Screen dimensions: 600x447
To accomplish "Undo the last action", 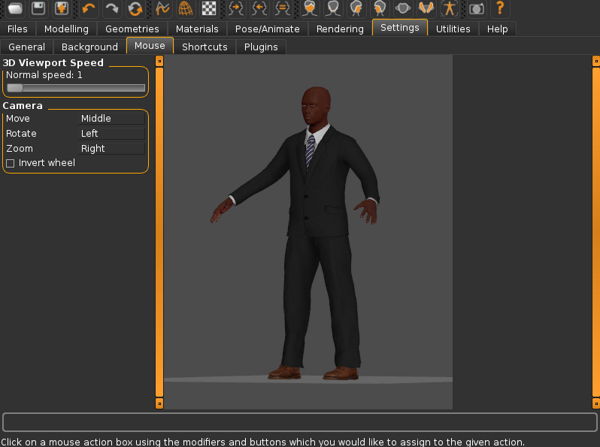I will click(x=89, y=9).
